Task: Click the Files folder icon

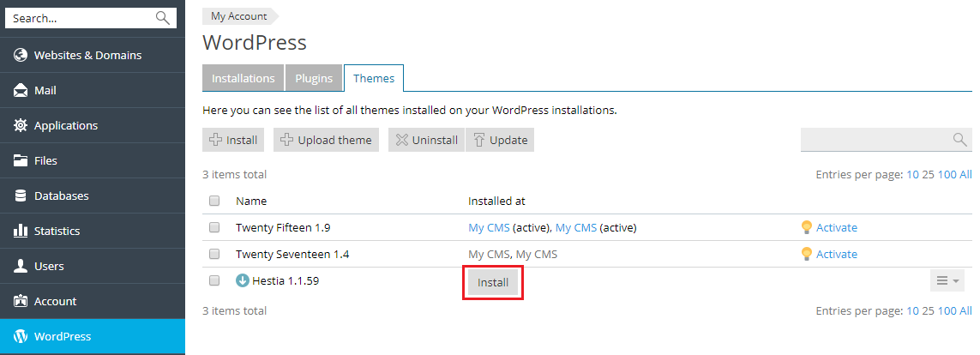Action: (21, 160)
